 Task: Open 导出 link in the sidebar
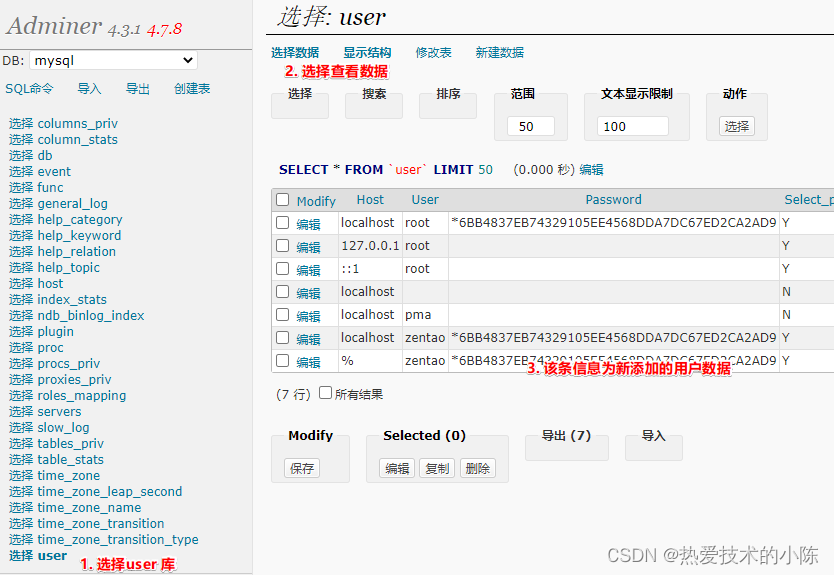point(138,89)
